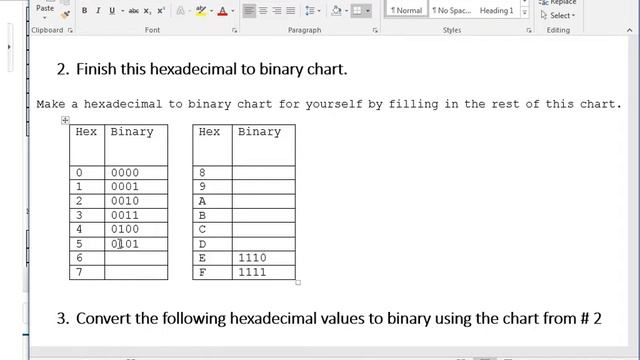Click the Format Painter brush icon
The width and height of the screenshot is (640, 360).
(65, 15)
